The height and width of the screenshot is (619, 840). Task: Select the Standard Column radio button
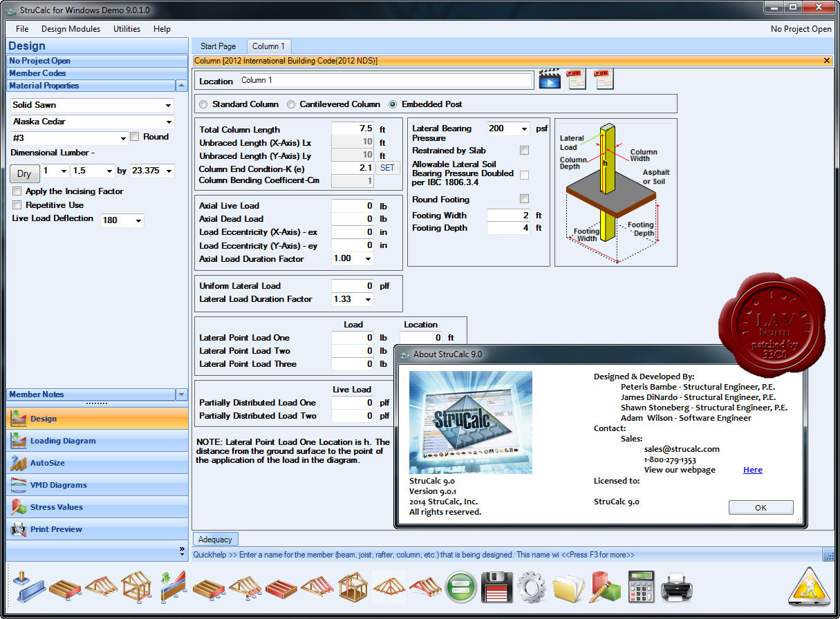203,104
